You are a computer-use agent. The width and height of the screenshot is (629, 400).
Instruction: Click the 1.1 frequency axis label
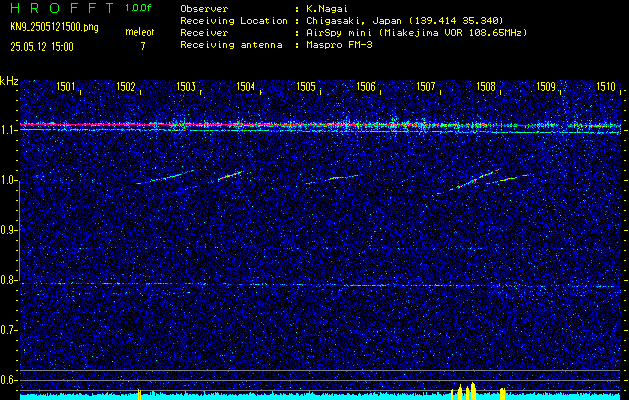(x=8, y=130)
